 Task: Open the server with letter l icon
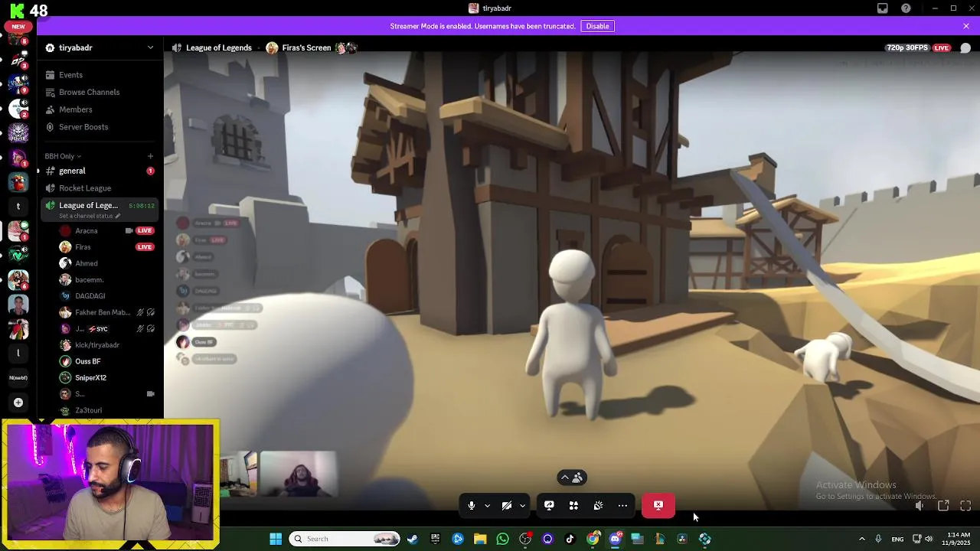tap(18, 354)
